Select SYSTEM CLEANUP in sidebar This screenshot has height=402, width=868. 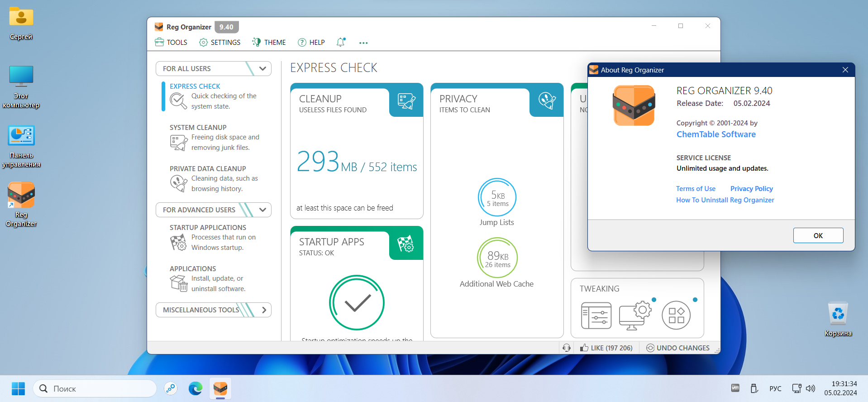(198, 127)
